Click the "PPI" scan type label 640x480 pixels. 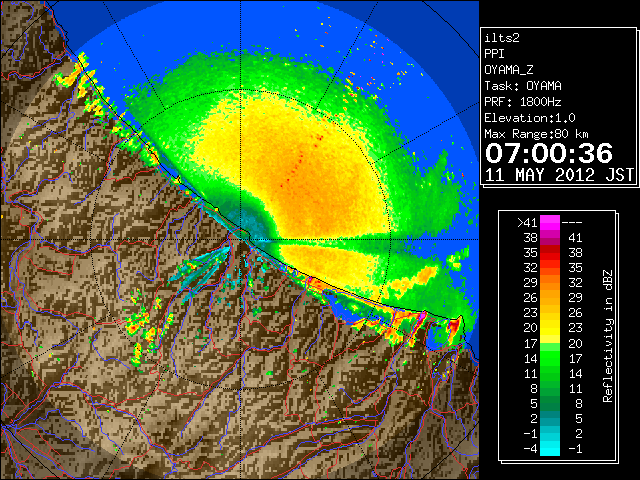pos(494,54)
